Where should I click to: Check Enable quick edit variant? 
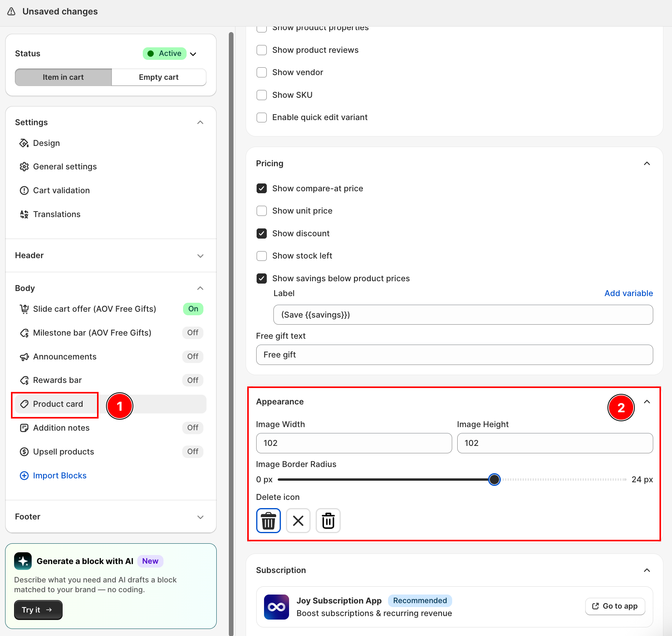[x=262, y=117]
